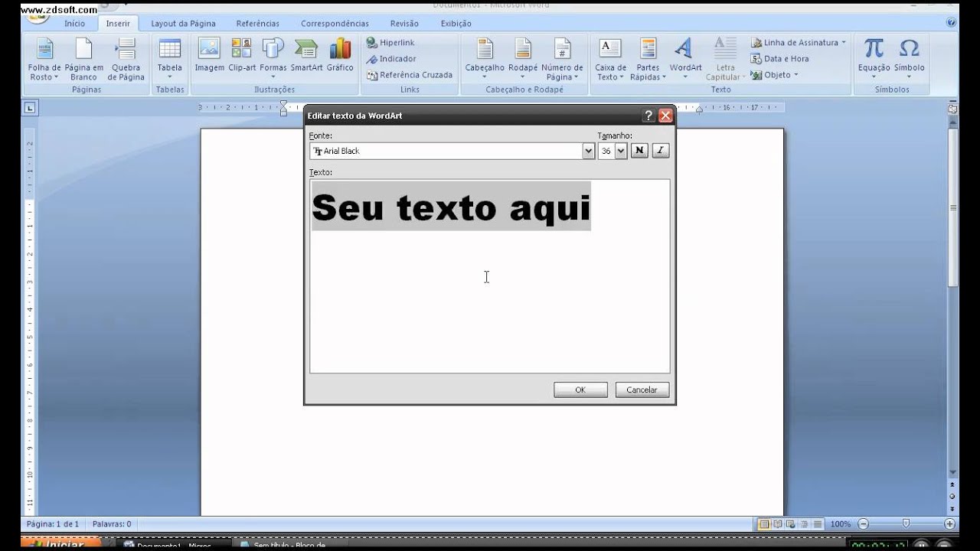
Task: Toggle bold (N) in WordArt dialog
Action: [639, 151]
